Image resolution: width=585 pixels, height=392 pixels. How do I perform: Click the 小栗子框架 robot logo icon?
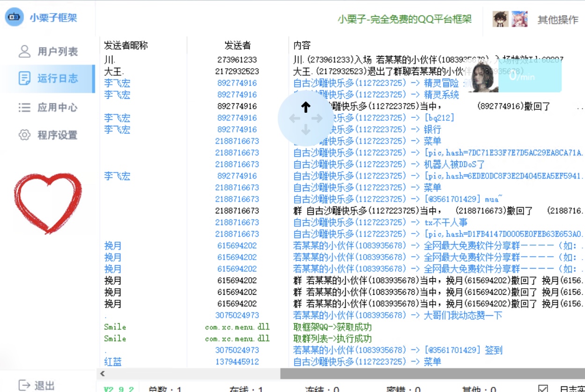[x=15, y=18]
